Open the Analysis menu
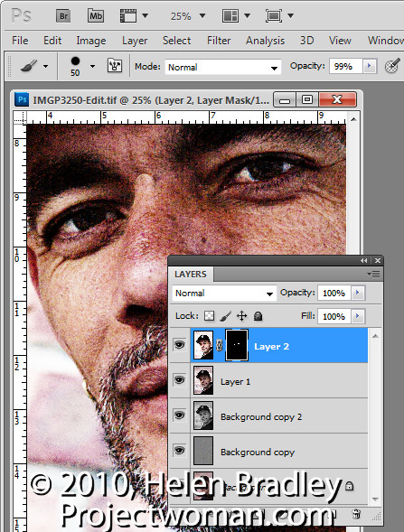Image resolution: width=404 pixels, height=532 pixels. click(x=265, y=41)
